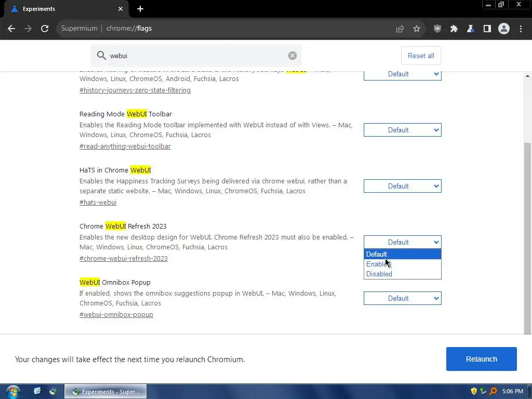The height and width of the screenshot is (399, 532).
Task: Open the #chrome-webui-refresh-2023 link
Action: coord(124,259)
